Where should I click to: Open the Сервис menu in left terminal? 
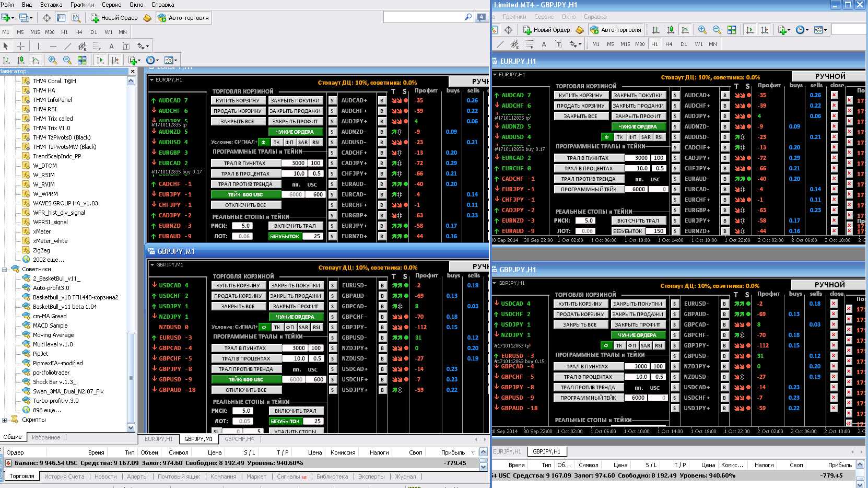111,5
